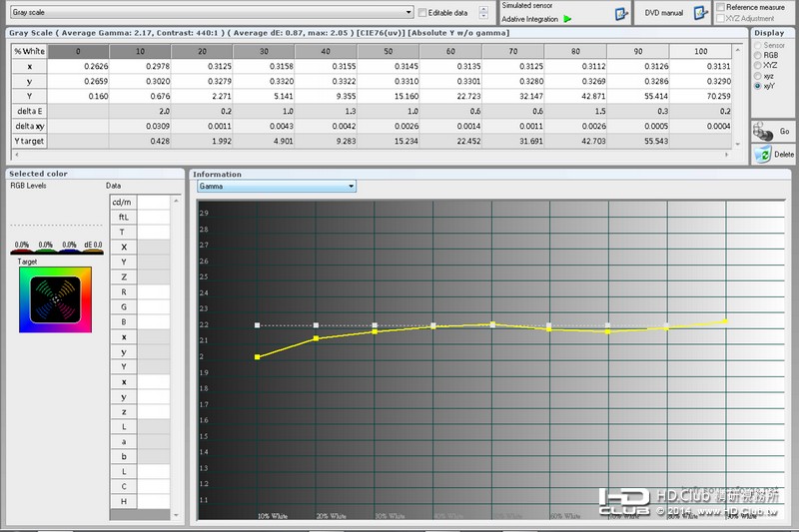Select the XYZ display radio button
799x532 pixels.
coord(758,65)
